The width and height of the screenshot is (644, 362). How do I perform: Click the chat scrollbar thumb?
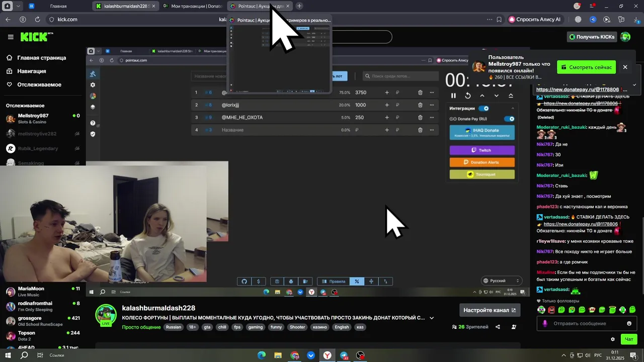(642, 255)
